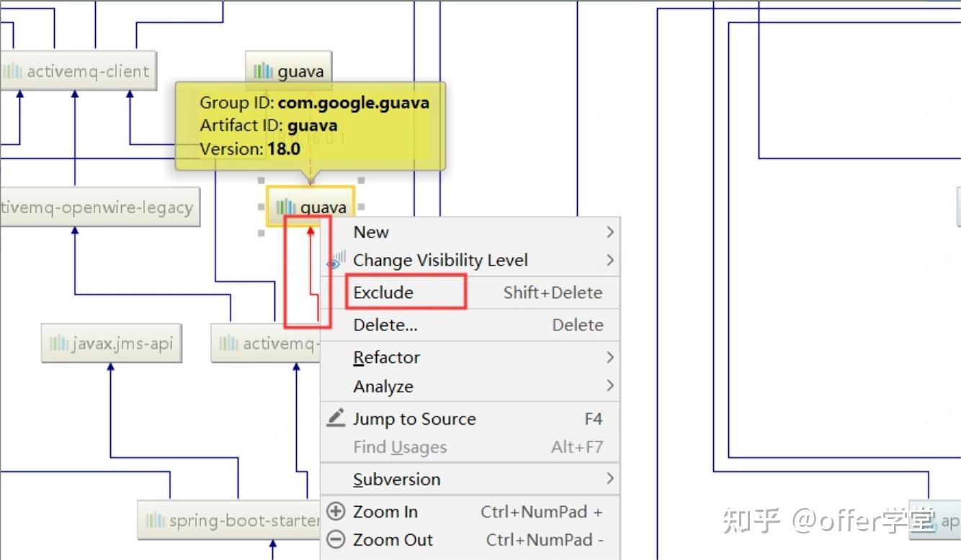Image resolution: width=961 pixels, height=560 pixels.
Task: Click the javax.jms-api node
Action: click(111, 343)
